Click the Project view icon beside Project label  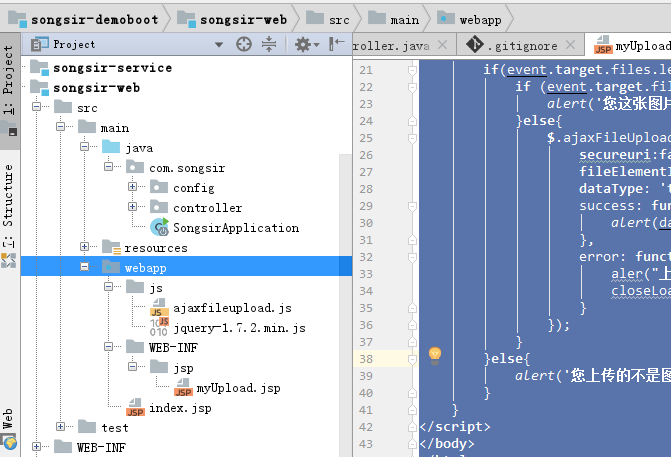click(39, 44)
